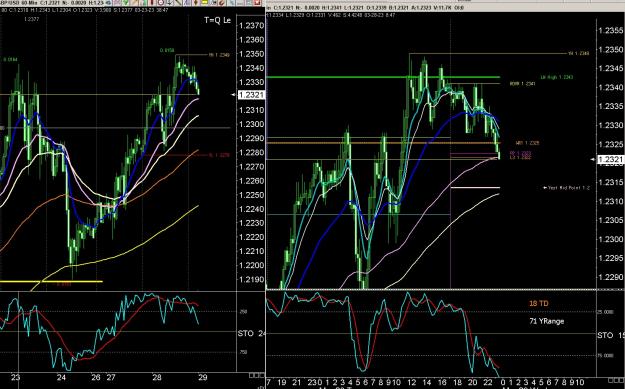625x389 pixels.
Task: Click the 1.2250 price on the 60 Min axis
Action: click(251, 194)
